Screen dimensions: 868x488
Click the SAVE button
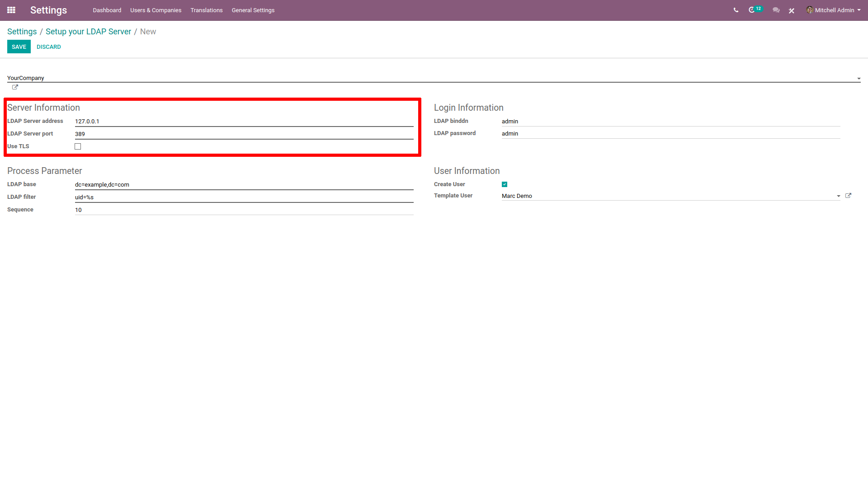(x=19, y=47)
